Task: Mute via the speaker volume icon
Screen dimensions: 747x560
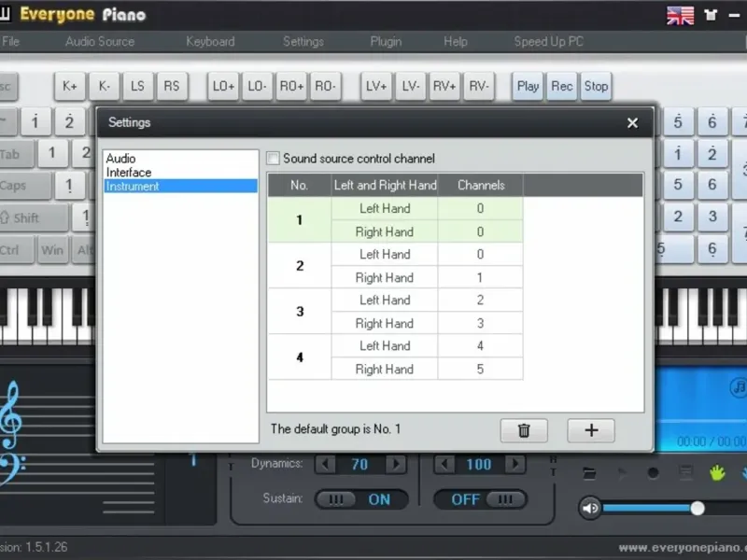Action: [590, 508]
